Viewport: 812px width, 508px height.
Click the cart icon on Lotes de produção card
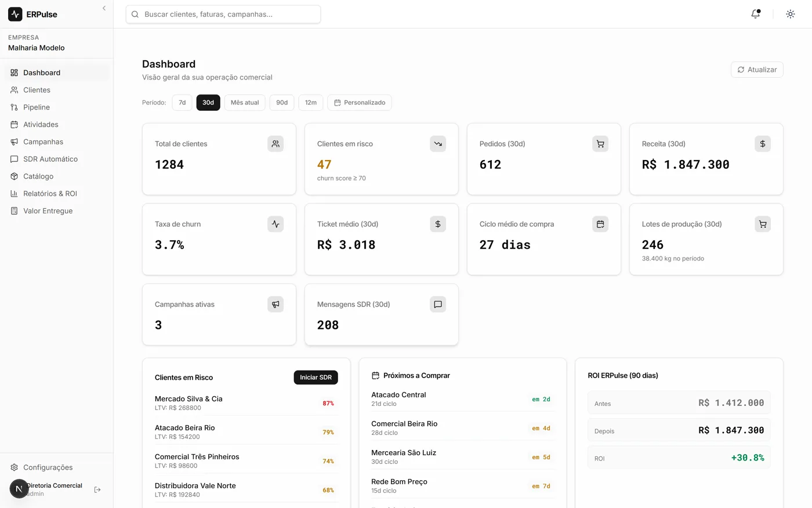(x=763, y=224)
